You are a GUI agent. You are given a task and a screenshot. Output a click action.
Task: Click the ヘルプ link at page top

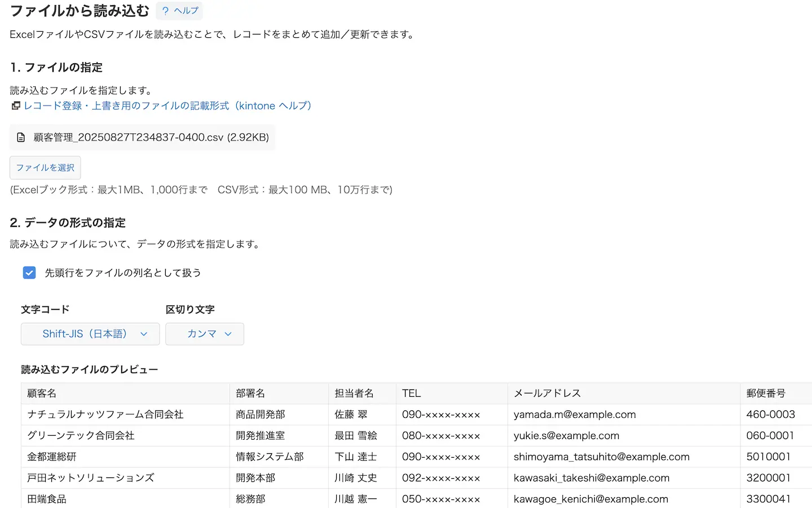click(186, 11)
